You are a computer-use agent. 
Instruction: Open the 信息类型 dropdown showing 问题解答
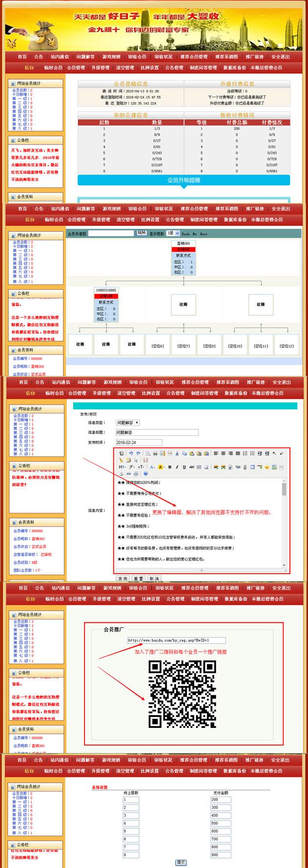(x=128, y=422)
